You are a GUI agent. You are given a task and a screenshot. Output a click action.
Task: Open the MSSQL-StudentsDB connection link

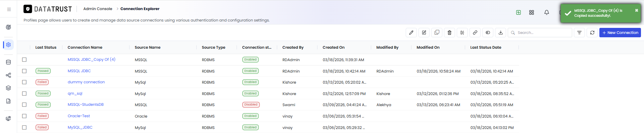click(x=86, y=104)
